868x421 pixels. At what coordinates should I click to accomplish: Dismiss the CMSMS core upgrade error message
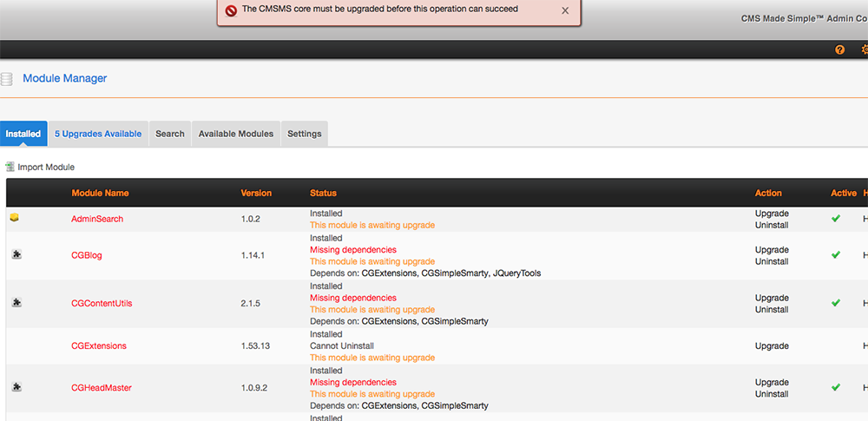click(x=565, y=10)
